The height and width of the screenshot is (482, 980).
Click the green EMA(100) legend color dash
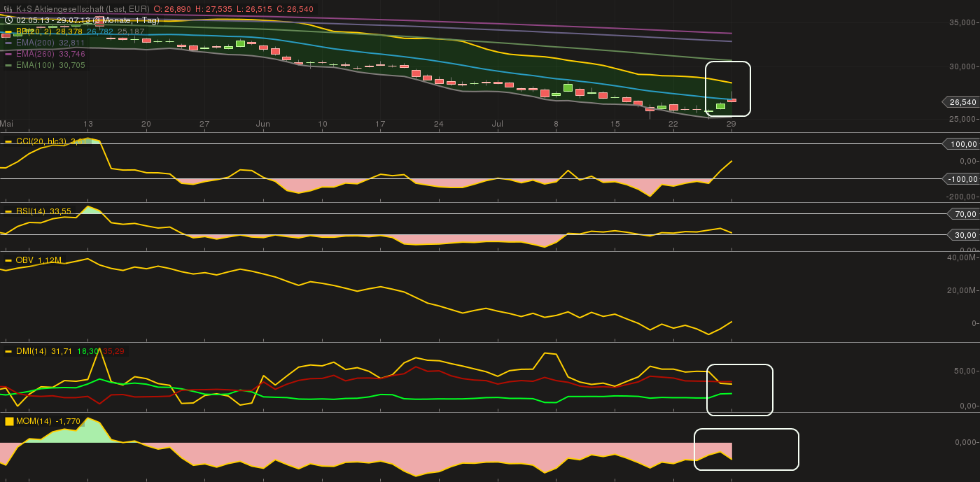coord(8,65)
